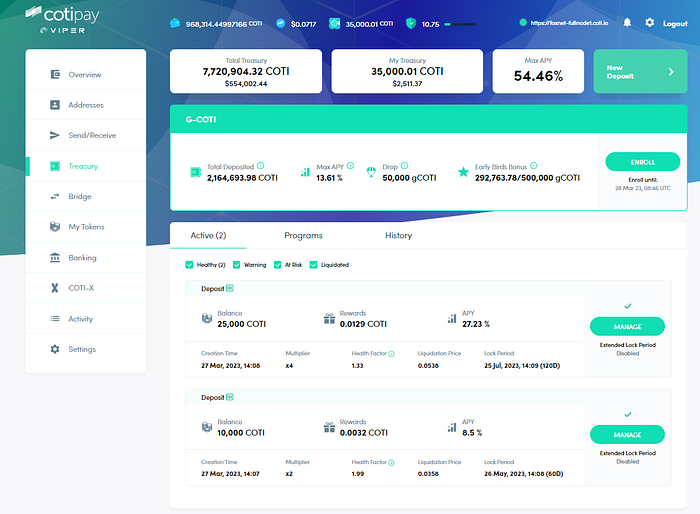Open notifications bell icon
The width and height of the screenshot is (700, 514).
coord(627,22)
